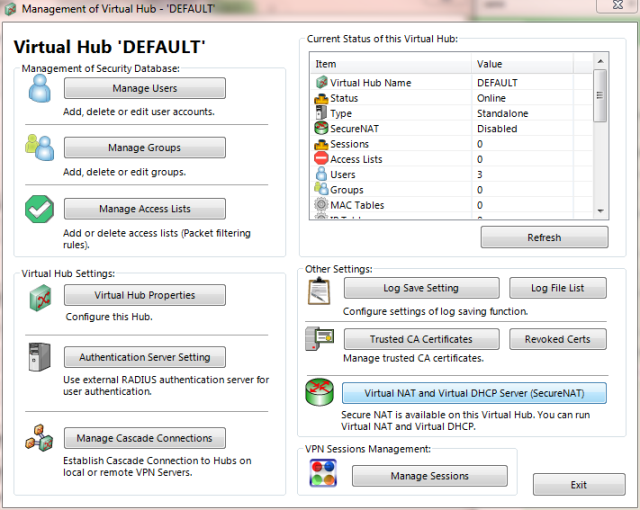
Task: Click the Users row icon in status list
Action: click(322, 174)
